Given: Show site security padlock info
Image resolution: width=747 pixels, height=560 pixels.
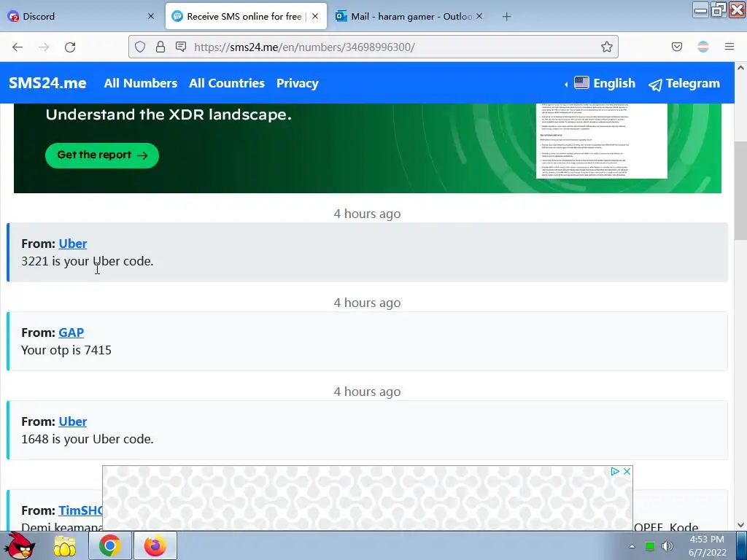Looking at the screenshot, I should click(x=160, y=47).
